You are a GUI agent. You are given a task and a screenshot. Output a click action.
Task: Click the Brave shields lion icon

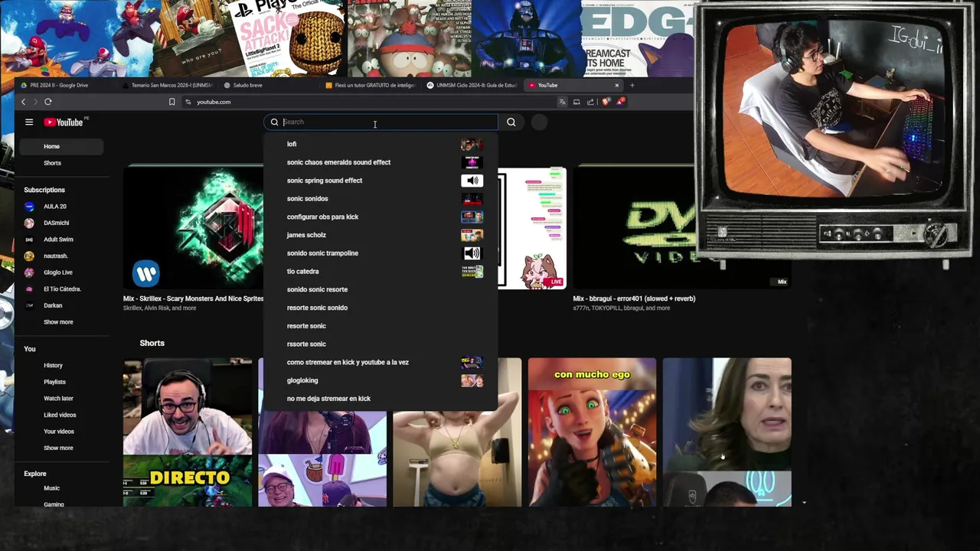point(606,102)
